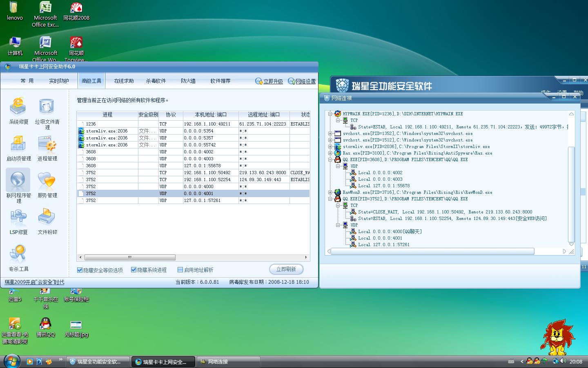Screen dimensions: 588x368
Task: Open the 专杀工具 special kill tool
Action: 18,255
